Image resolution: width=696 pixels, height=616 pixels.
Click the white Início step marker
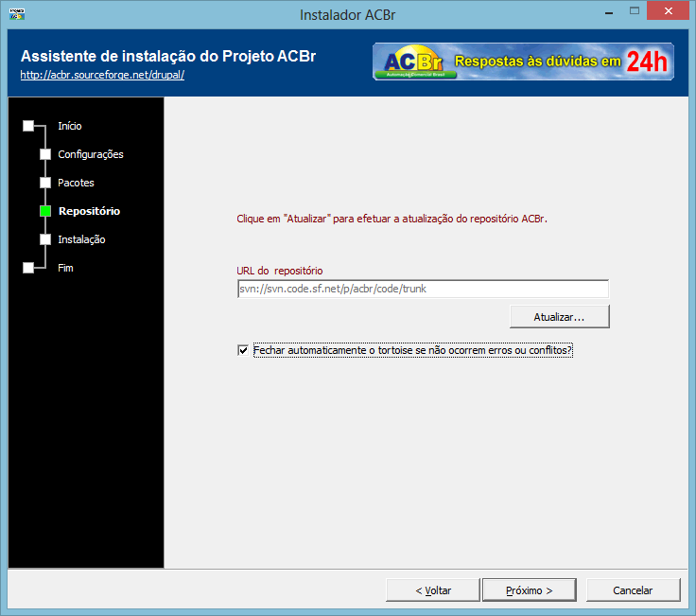(28, 126)
